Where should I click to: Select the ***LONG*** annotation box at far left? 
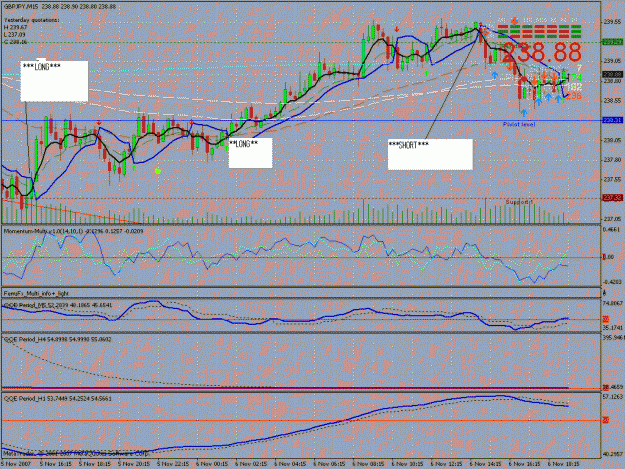click(54, 81)
